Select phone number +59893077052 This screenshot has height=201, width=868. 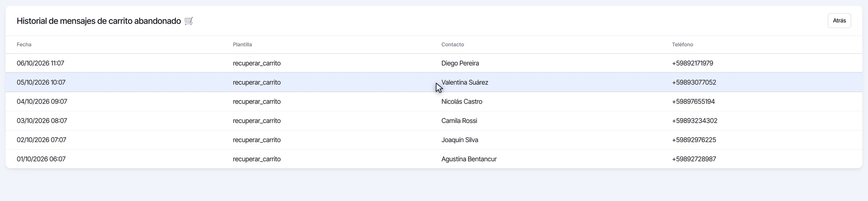pyautogui.click(x=694, y=82)
